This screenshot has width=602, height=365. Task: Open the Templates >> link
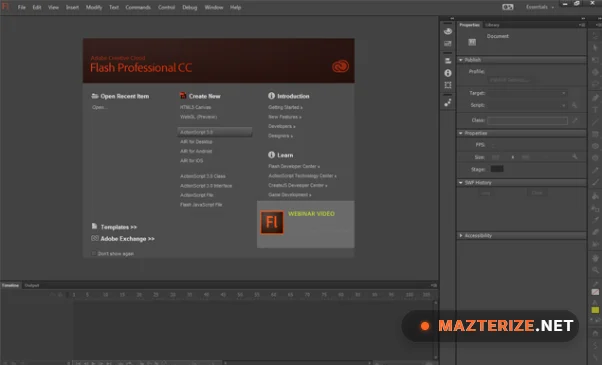tap(118, 227)
